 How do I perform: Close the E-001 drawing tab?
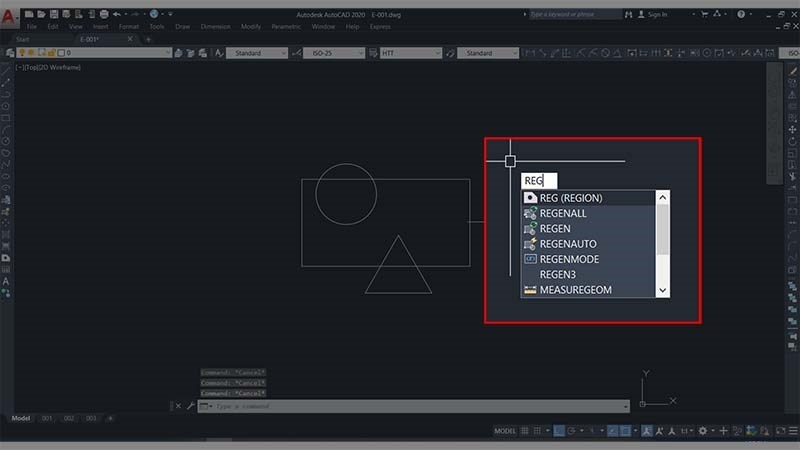coord(130,39)
